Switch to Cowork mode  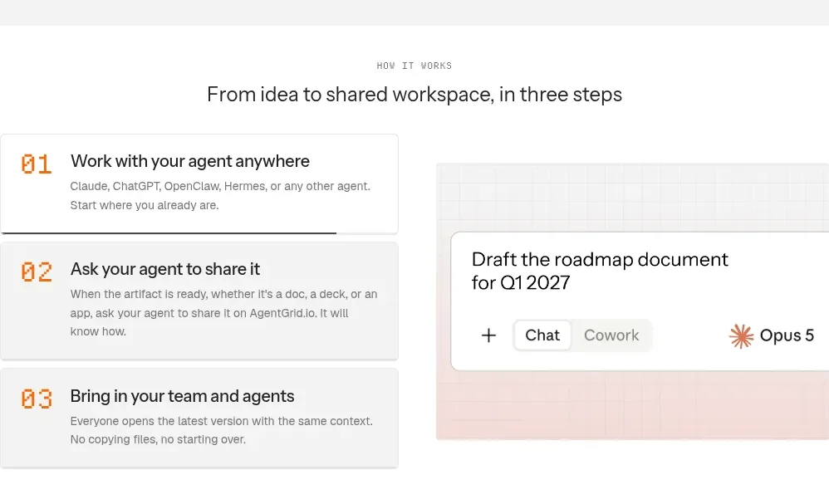(611, 335)
